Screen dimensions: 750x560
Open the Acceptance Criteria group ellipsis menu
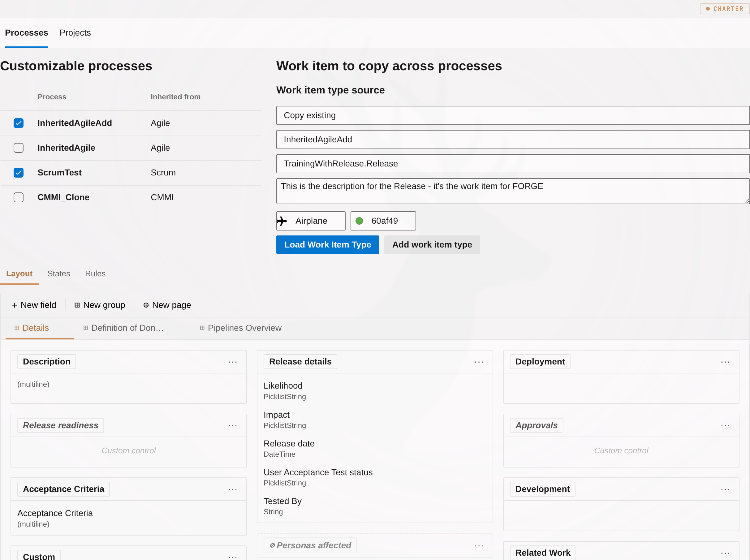point(233,489)
